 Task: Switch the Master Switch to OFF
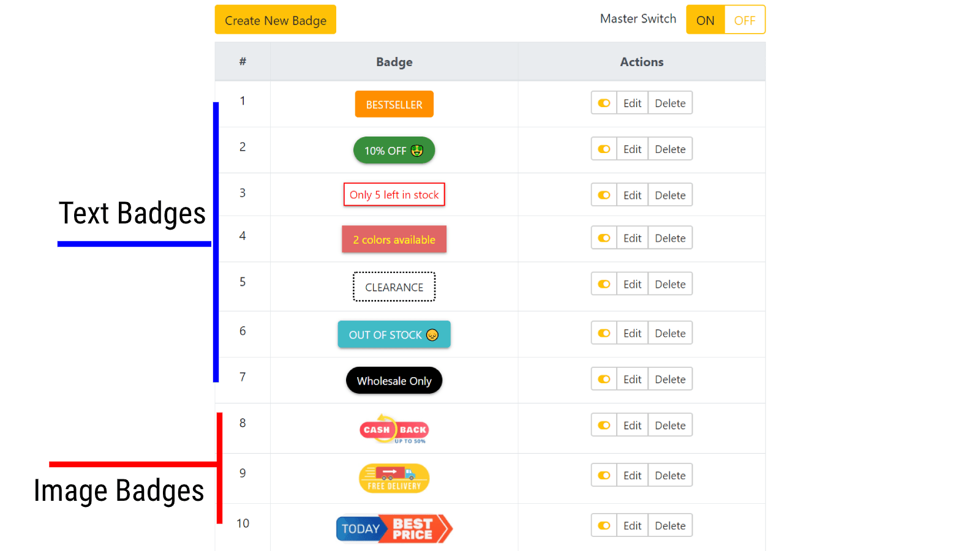click(745, 20)
